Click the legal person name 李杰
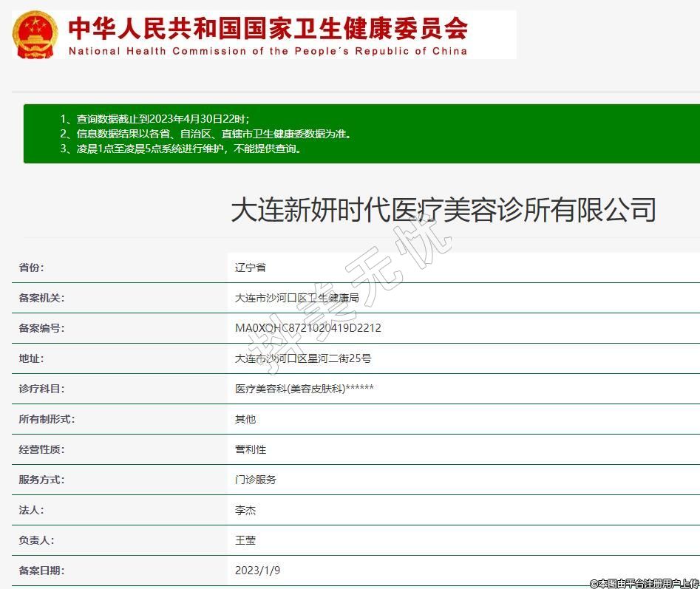The width and height of the screenshot is (700, 589). pyautogui.click(x=245, y=510)
